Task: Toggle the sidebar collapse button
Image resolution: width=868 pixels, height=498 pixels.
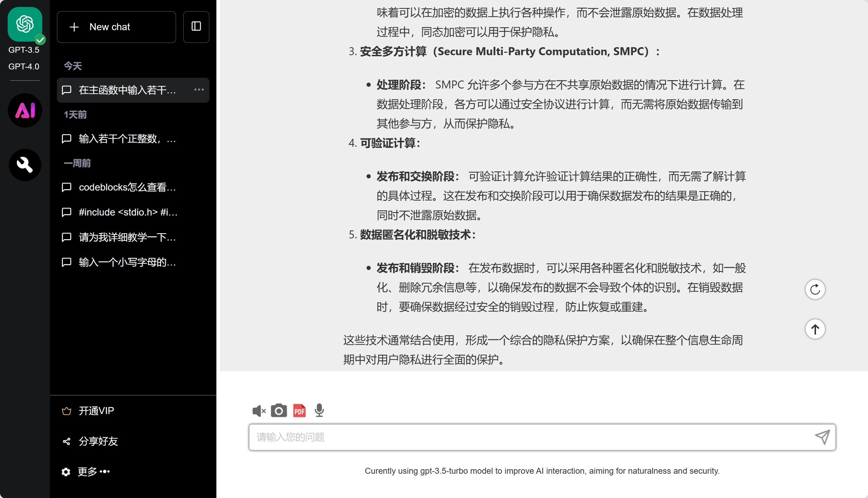Action: tap(196, 27)
